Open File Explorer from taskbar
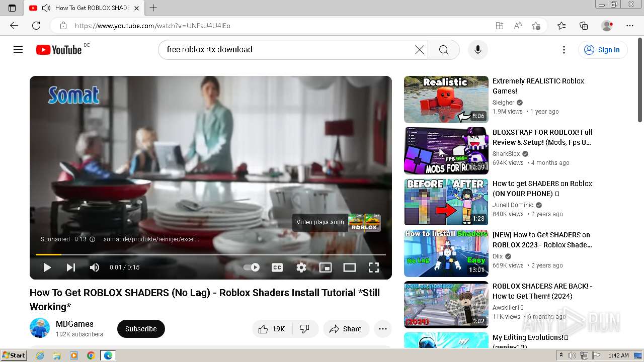Image resolution: width=644 pixels, height=362 pixels. click(x=57, y=355)
